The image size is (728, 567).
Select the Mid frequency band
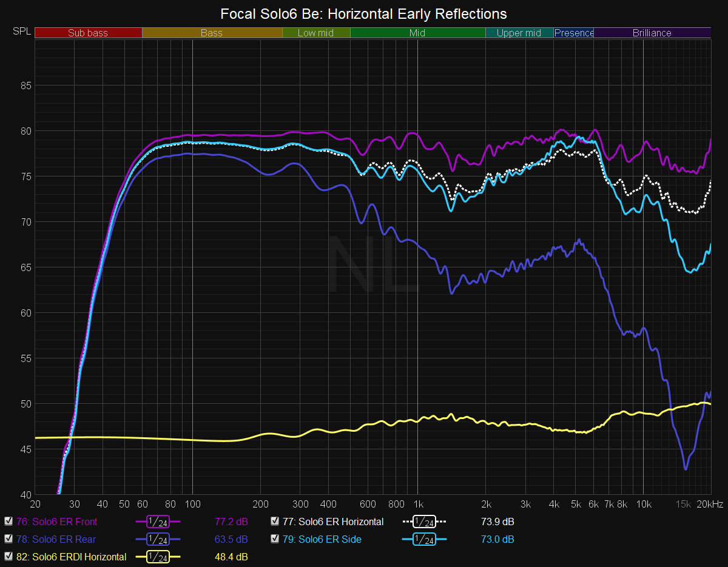pyautogui.click(x=417, y=33)
